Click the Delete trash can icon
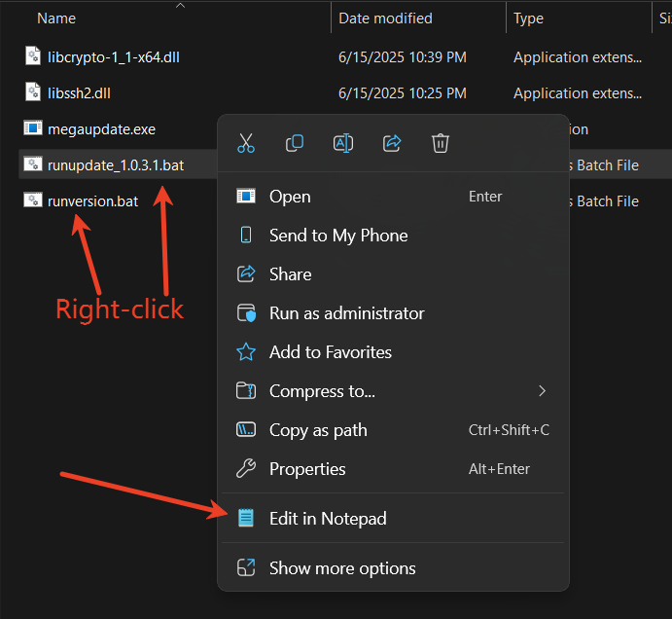The image size is (672, 619). (441, 143)
